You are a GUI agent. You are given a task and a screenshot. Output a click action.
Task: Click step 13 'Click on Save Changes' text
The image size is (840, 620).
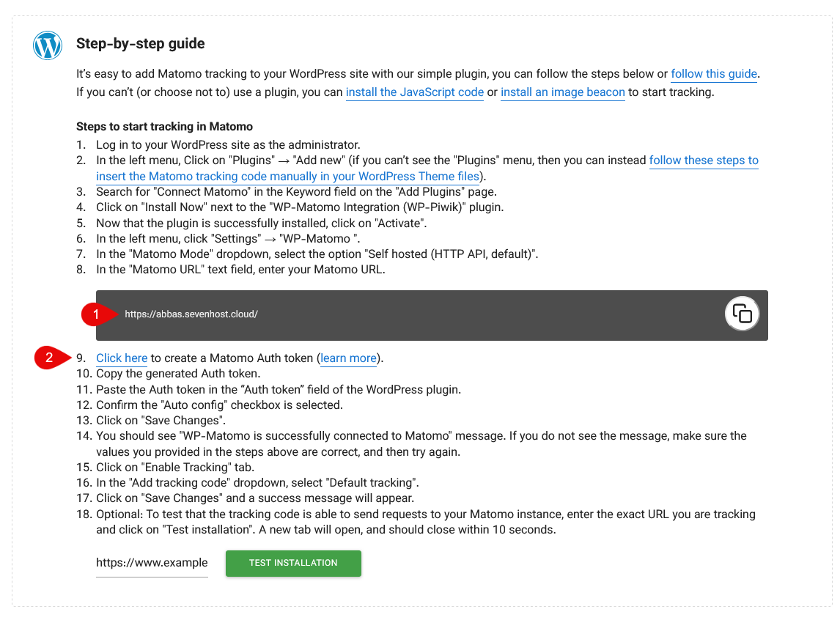pos(161,421)
